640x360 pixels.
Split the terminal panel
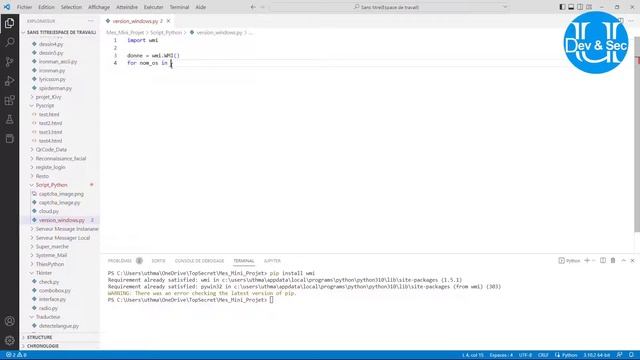[x=603, y=260]
